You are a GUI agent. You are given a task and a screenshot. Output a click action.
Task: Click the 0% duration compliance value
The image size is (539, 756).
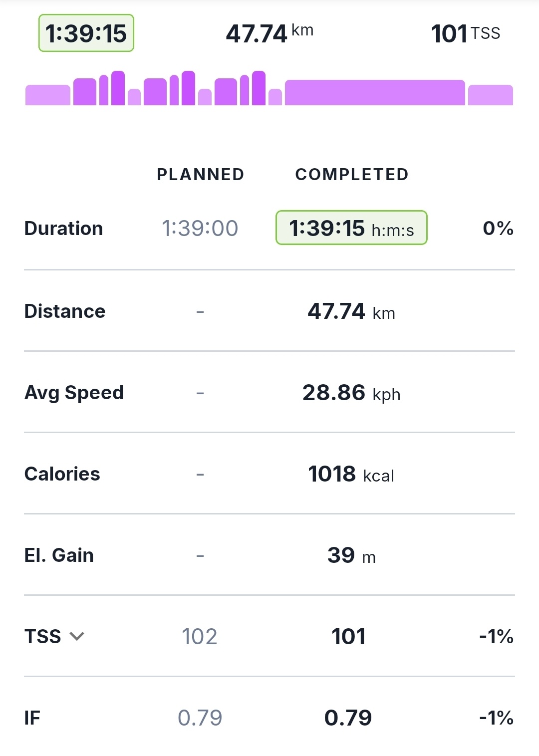498,229
